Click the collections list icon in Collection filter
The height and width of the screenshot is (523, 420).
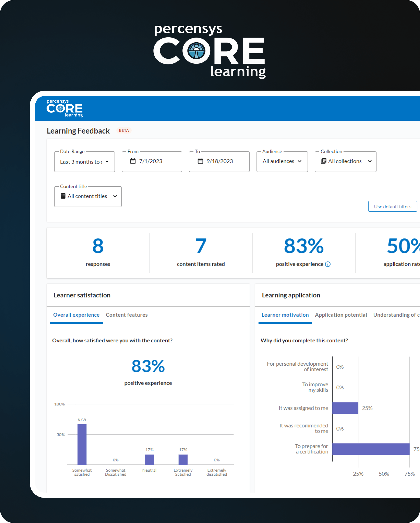tap(324, 161)
